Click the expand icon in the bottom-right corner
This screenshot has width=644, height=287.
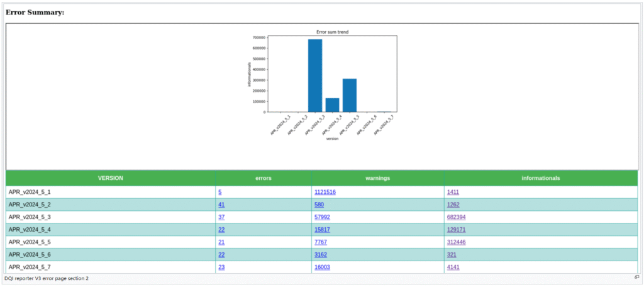[636, 278]
